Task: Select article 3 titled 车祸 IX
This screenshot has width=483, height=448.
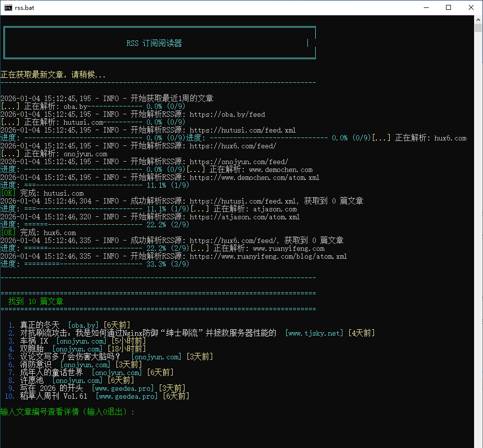Action: tap(34, 341)
